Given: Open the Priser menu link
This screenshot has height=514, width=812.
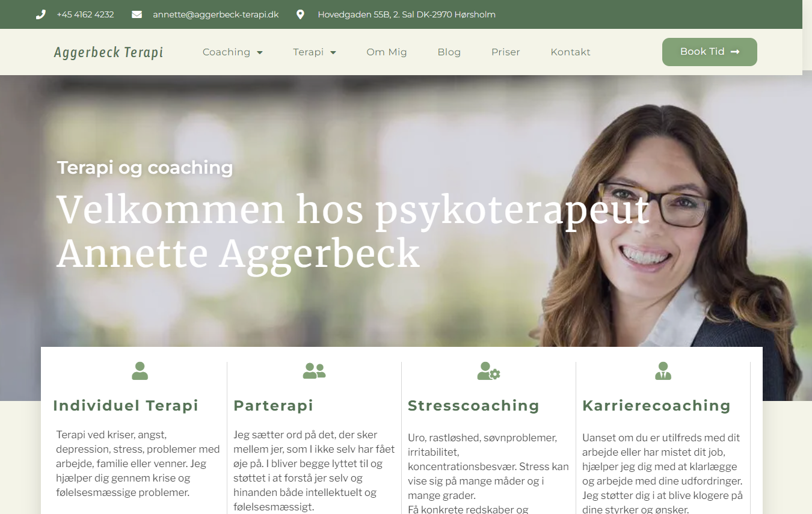Looking at the screenshot, I should (x=505, y=52).
